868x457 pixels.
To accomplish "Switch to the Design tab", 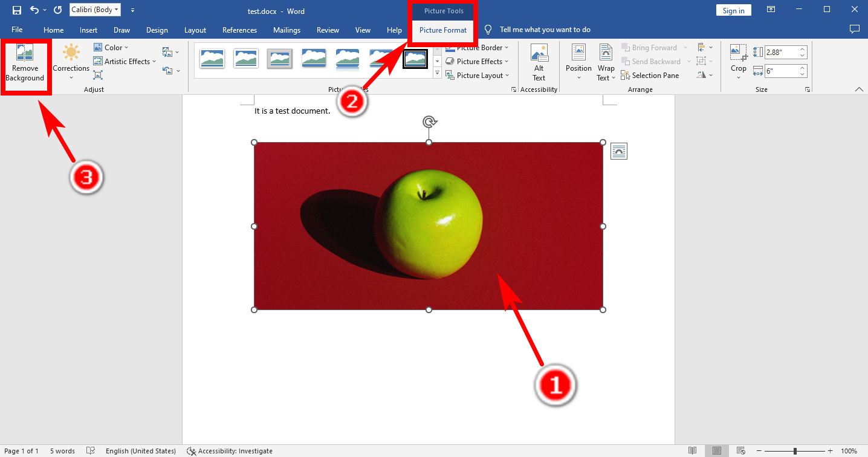I will [157, 30].
